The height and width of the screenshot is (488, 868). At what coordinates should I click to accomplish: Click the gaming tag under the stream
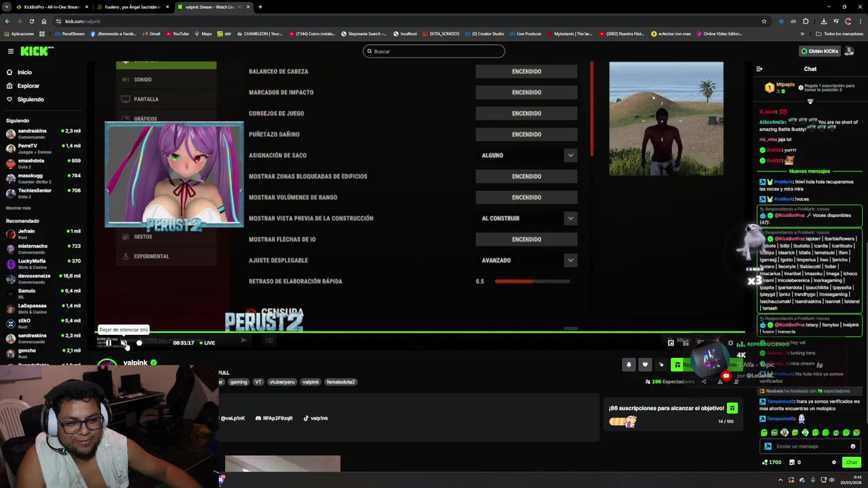coord(239,382)
